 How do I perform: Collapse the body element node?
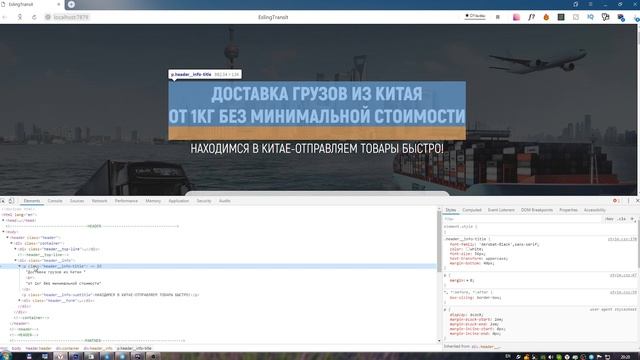pyautogui.click(x=3, y=232)
